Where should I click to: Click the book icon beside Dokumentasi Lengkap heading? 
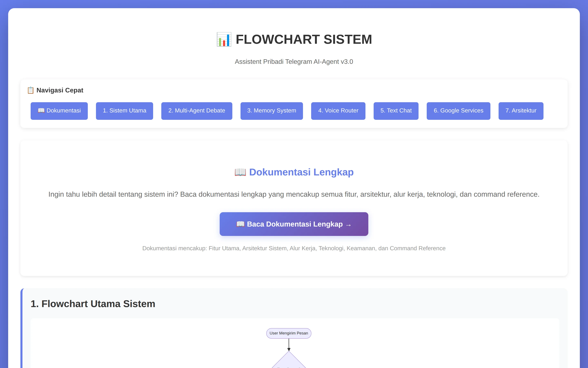(x=240, y=172)
